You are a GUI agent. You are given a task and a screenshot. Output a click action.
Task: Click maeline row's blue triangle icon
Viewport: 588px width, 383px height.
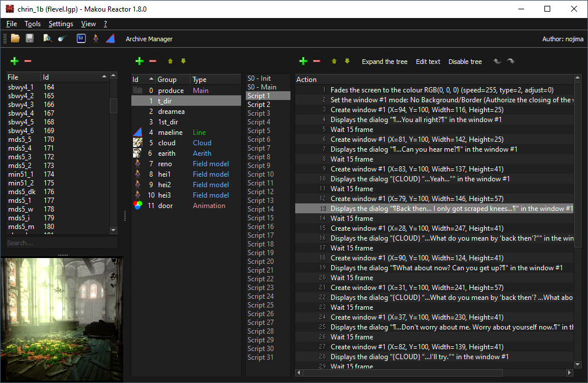point(138,133)
